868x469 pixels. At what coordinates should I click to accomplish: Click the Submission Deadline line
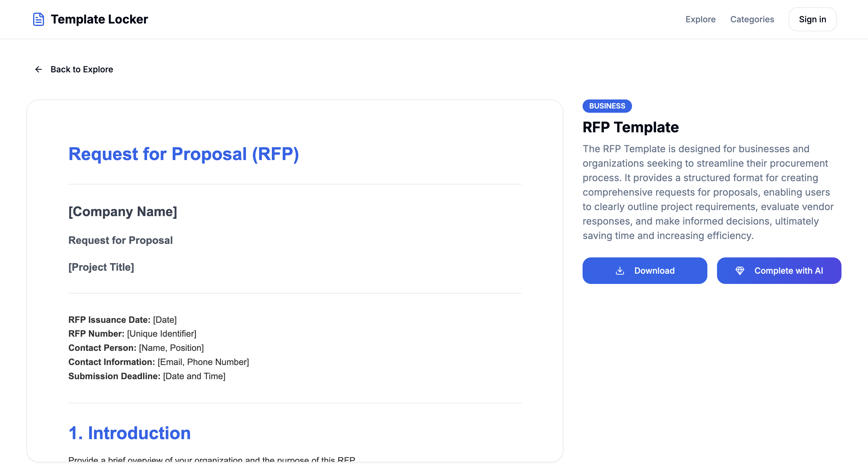pos(147,376)
